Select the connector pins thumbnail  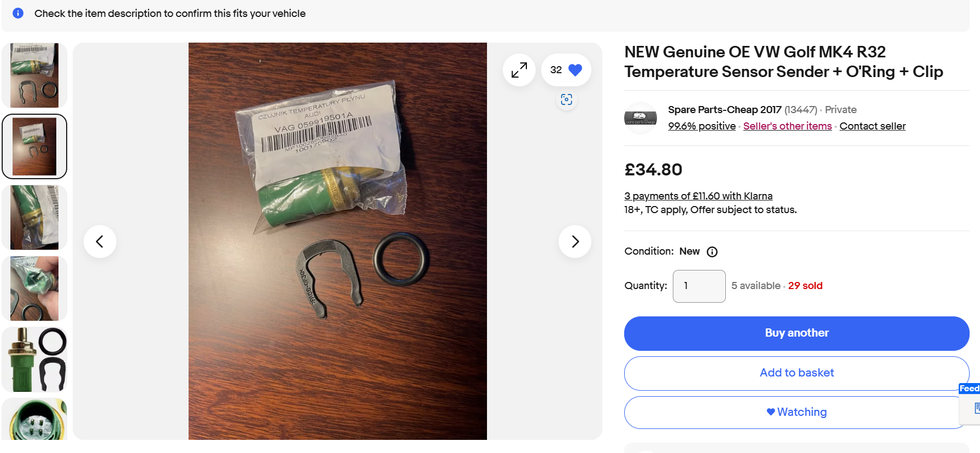point(34,419)
